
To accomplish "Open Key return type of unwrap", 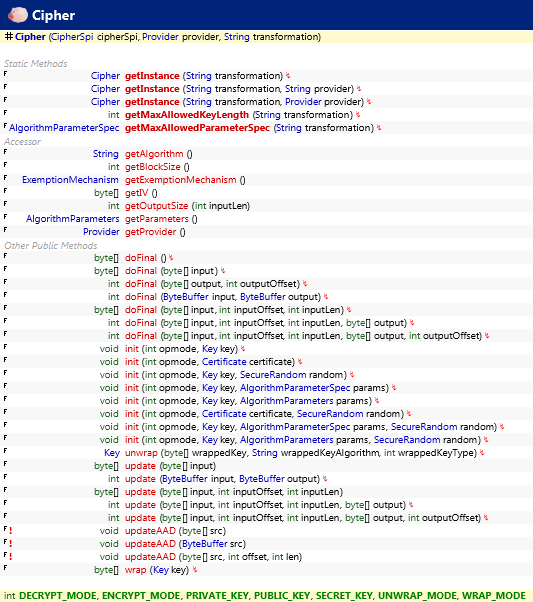I will (112, 453).
